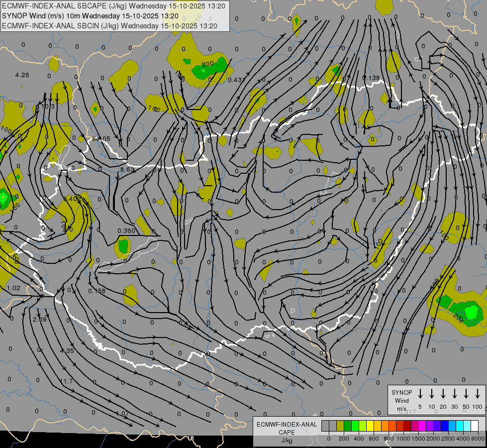This screenshot has width=487, height=448.
Task: Pick the cyan swatch in CAPE legend
Action: 460,426
